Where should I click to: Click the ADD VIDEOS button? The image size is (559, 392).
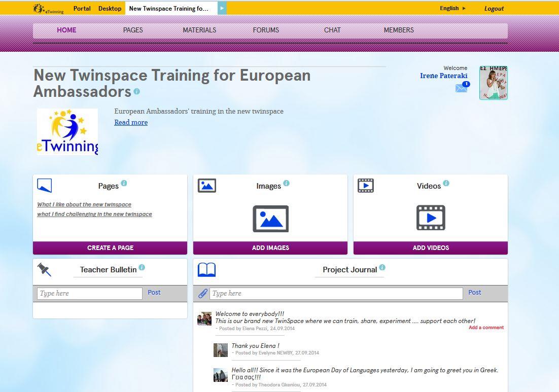[x=431, y=247]
